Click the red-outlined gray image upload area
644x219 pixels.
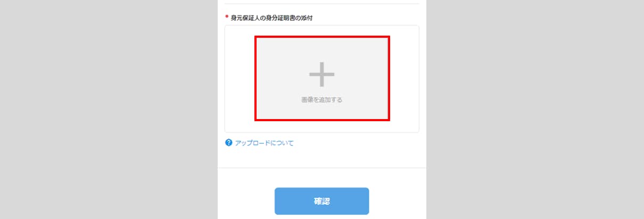pos(322,78)
